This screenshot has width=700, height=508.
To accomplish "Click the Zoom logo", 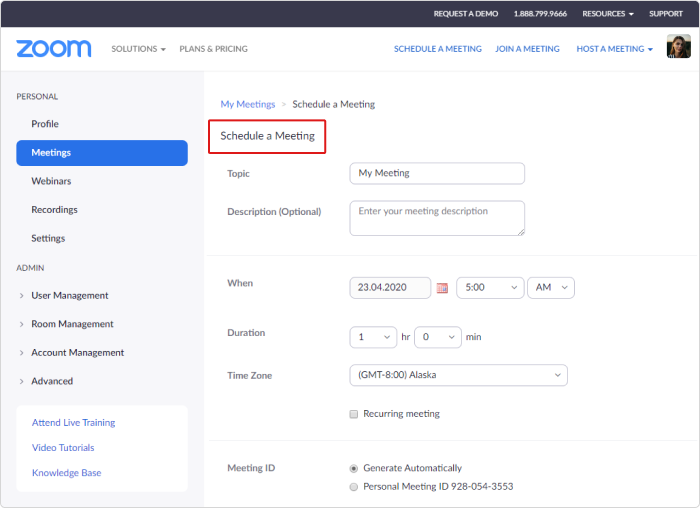I will pyautogui.click(x=54, y=48).
